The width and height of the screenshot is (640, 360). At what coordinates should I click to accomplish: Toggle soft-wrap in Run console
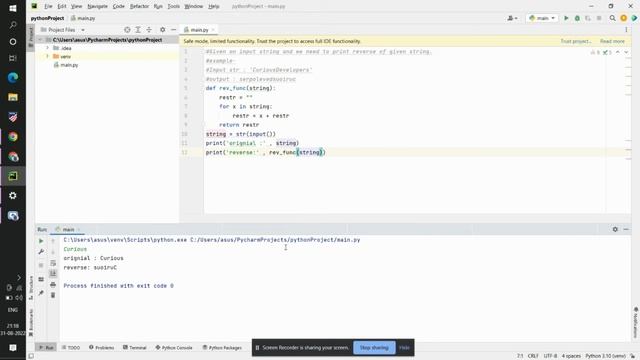pyautogui.click(x=53, y=263)
